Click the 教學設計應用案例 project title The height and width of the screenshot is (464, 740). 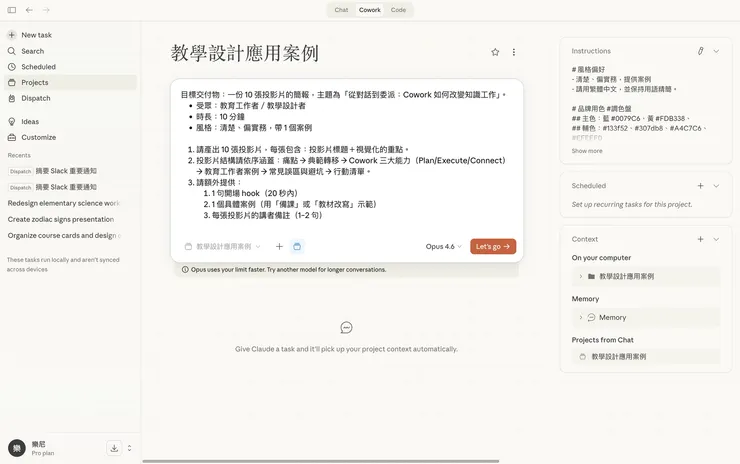[244, 53]
